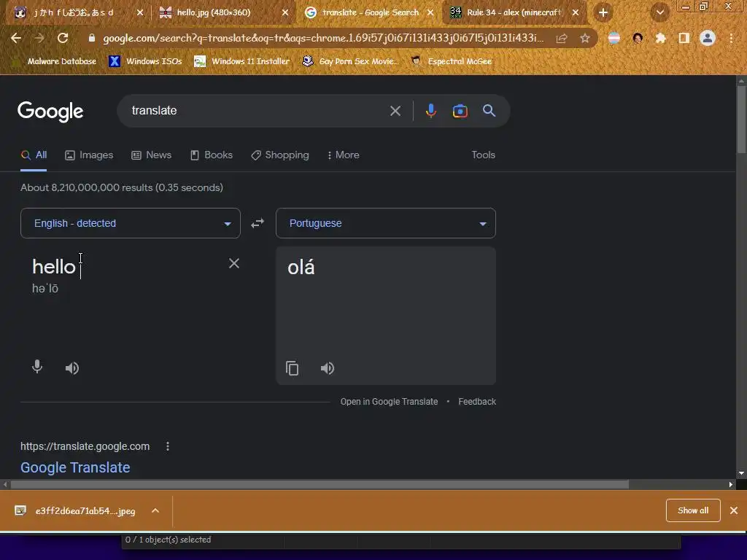Image resolution: width=747 pixels, height=560 pixels.
Task: Click the translation Feedback link
Action: pos(477,402)
